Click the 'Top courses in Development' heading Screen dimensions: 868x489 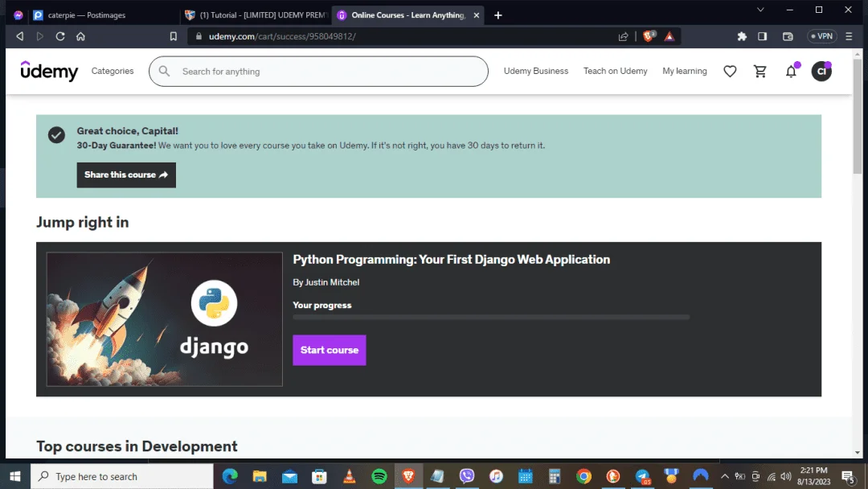[x=137, y=446]
